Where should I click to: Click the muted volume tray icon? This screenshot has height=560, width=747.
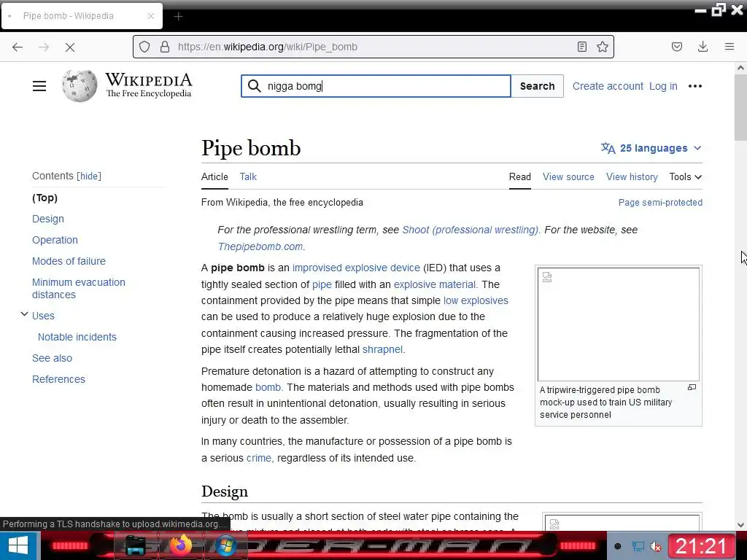(x=656, y=547)
